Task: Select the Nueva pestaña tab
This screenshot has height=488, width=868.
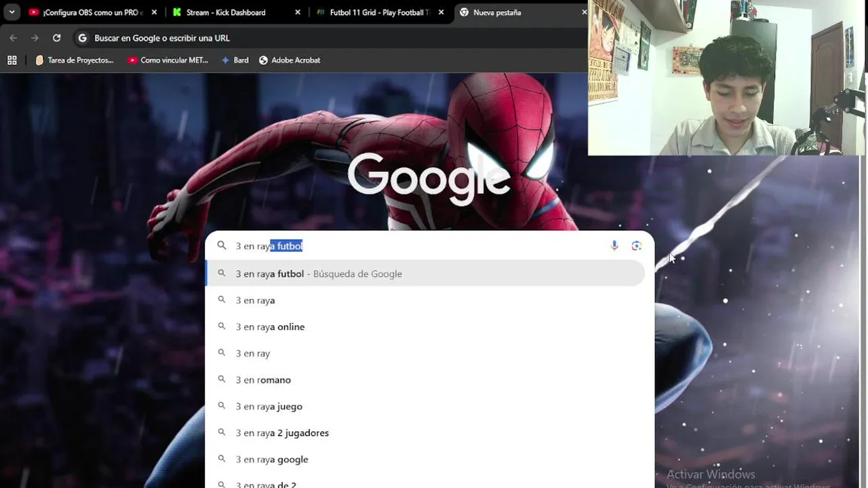Action: tap(522, 12)
